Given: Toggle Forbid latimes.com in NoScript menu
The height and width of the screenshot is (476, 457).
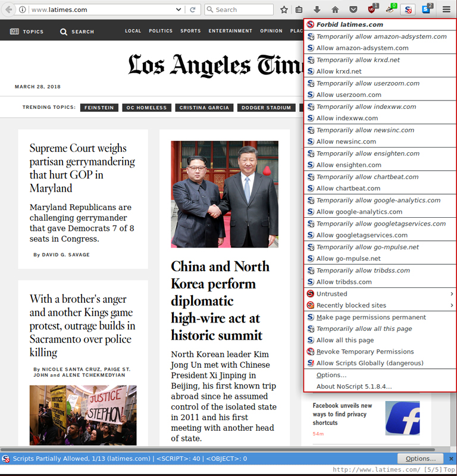Looking at the screenshot, I should coord(349,25).
